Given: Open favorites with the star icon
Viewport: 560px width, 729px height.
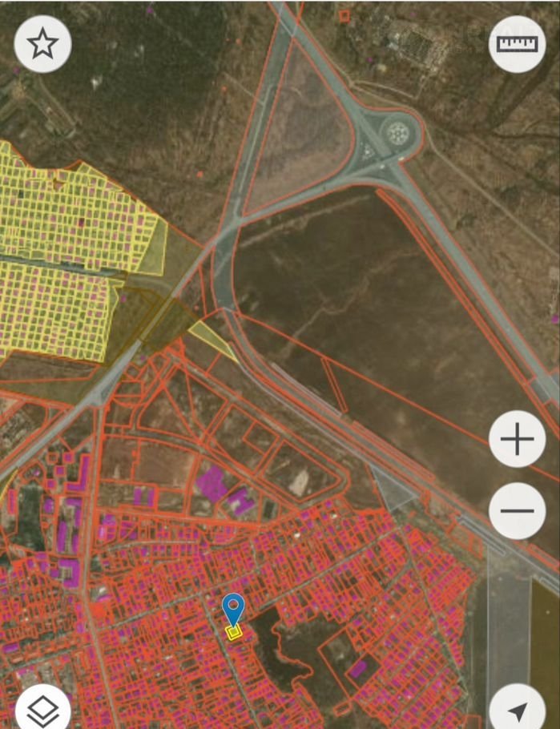Looking at the screenshot, I should click(42, 45).
